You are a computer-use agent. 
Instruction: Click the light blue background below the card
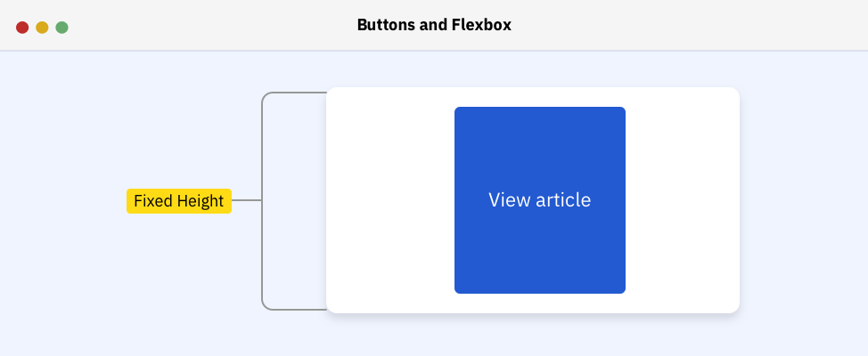533,336
